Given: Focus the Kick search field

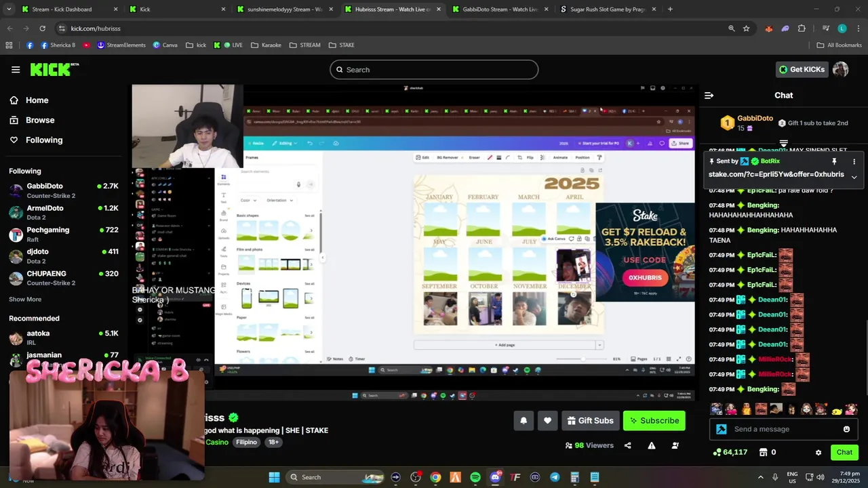Looking at the screenshot, I should (434, 70).
